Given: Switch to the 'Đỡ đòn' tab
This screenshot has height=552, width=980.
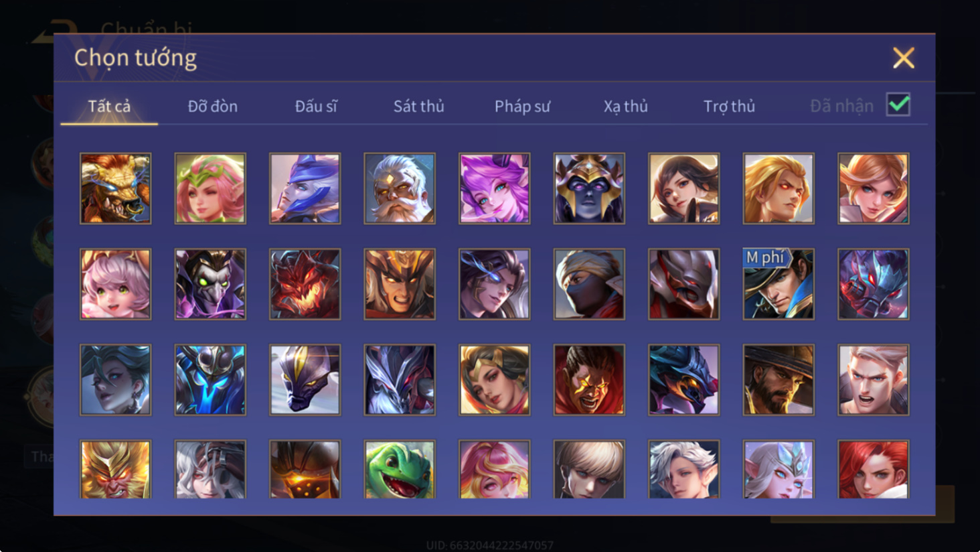Looking at the screenshot, I should coord(212,106).
